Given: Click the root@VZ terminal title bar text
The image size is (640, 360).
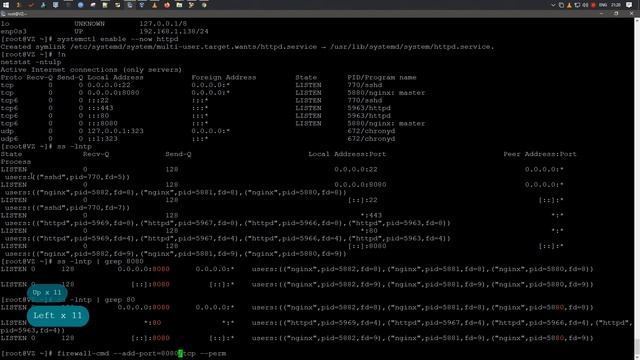Looking at the screenshot, I should pyautogui.click(x=17, y=14).
